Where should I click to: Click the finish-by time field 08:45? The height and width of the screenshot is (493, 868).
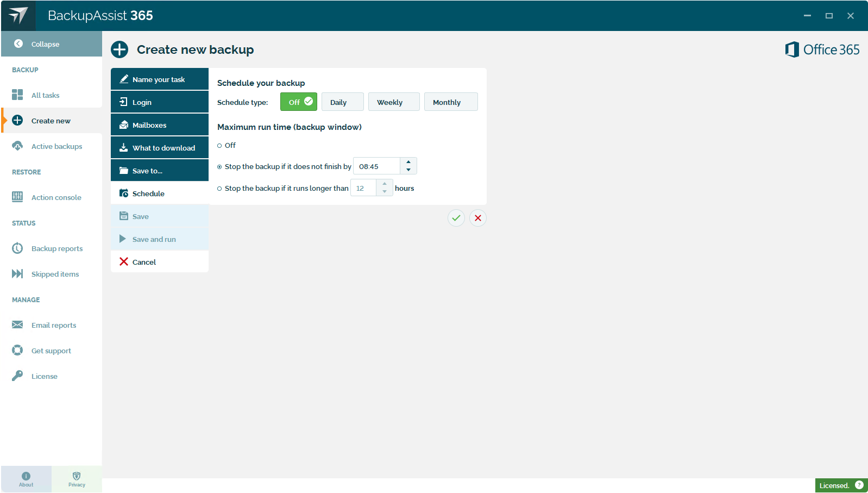[377, 166]
